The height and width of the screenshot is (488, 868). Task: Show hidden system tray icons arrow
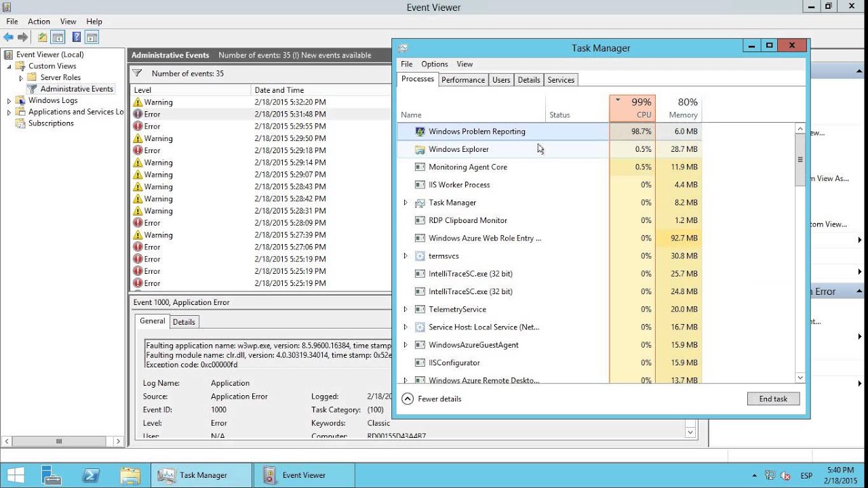[755, 475]
